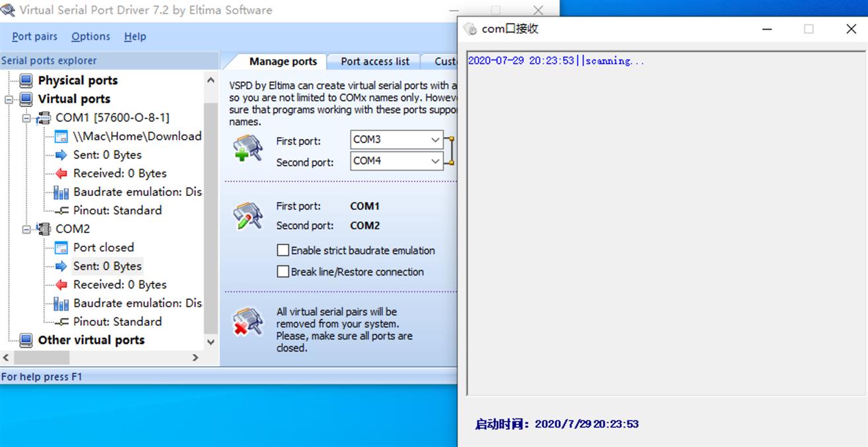This screenshot has width=868, height=447.
Task: Click Baudrate emulation bars icon under COM1
Action: pos(62,192)
